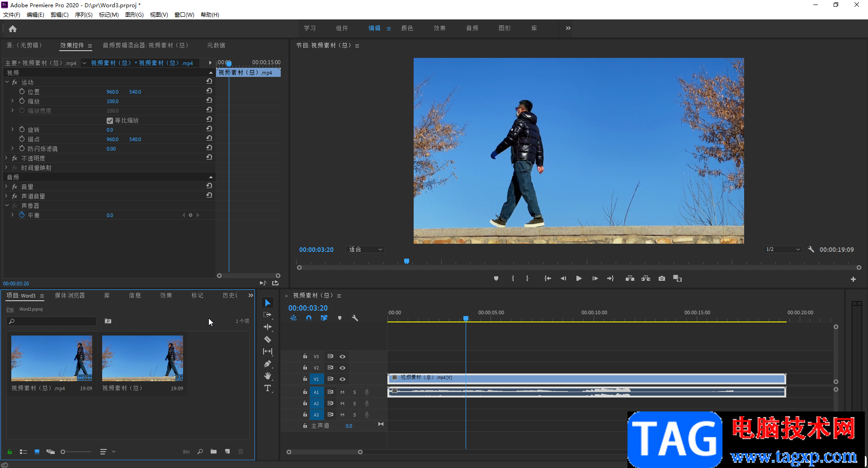Add marker in Program monitor
The height and width of the screenshot is (468, 868).
tap(496, 279)
